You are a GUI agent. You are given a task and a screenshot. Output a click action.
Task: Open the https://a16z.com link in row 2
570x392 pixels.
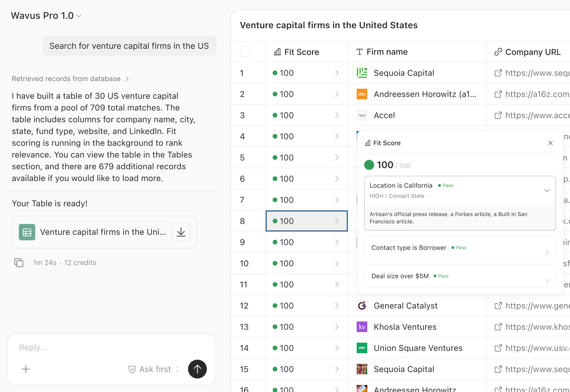pos(537,94)
